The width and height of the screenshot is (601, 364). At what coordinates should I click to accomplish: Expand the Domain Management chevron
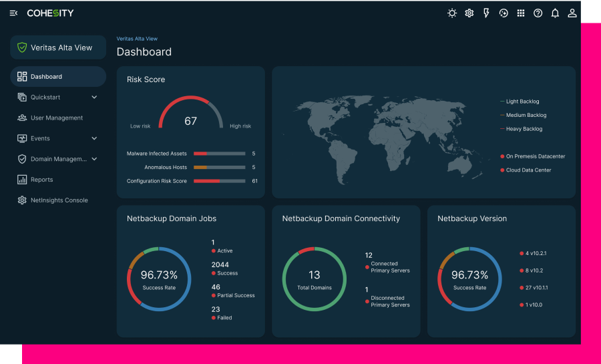click(x=94, y=160)
